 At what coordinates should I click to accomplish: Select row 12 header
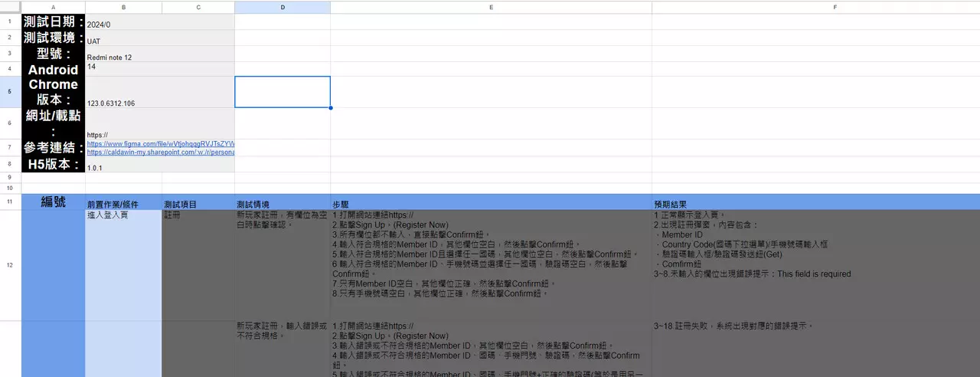(10, 265)
